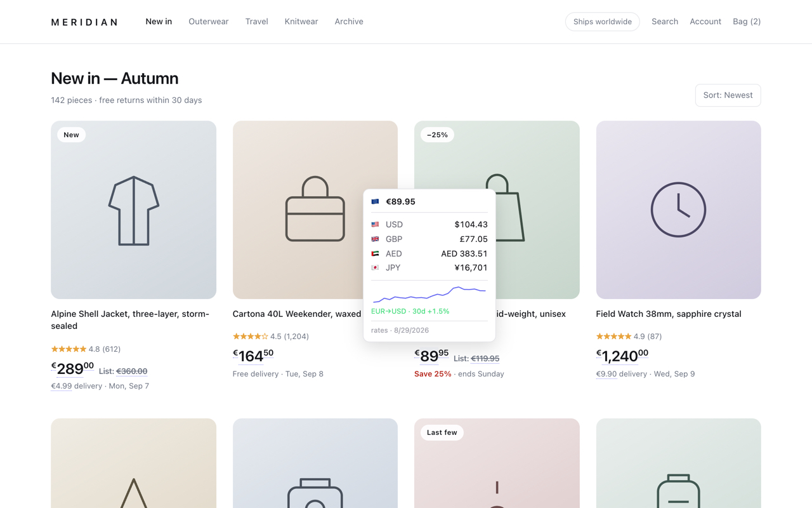Open the Travel category
Screen dimensions: 812x508
tap(257, 22)
